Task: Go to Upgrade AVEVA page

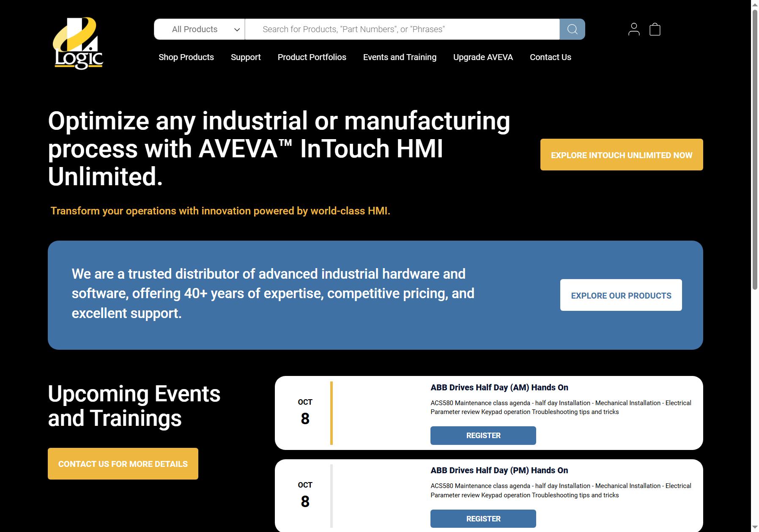Action: (x=483, y=57)
